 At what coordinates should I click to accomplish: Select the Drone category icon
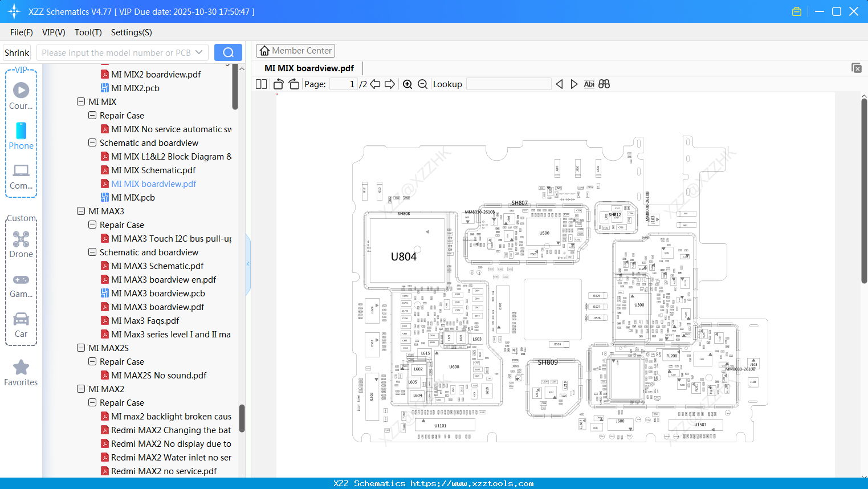pyautogui.click(x=21, y=239)
